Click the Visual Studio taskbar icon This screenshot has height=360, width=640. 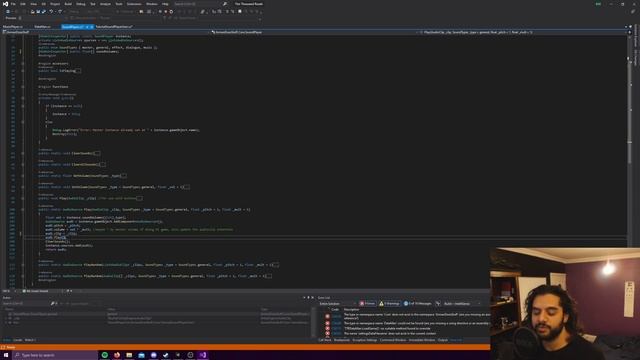coord(202,355)
